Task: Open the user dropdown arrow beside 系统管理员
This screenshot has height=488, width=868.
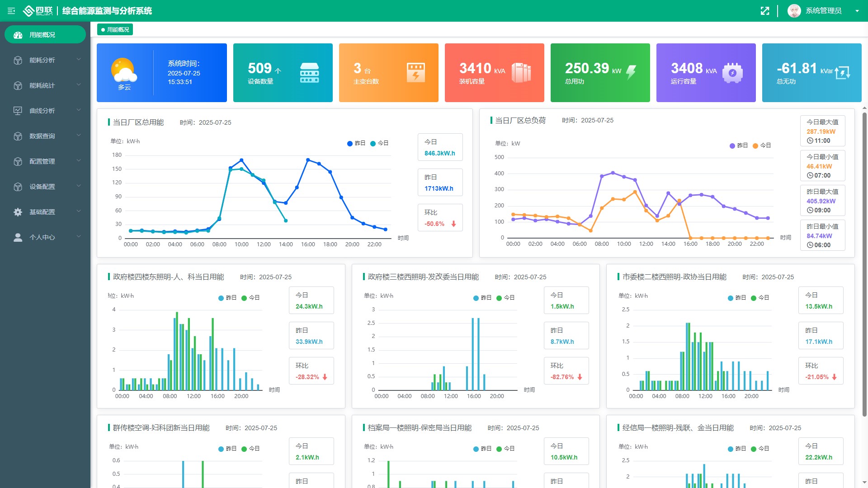Action: [857, 11]
